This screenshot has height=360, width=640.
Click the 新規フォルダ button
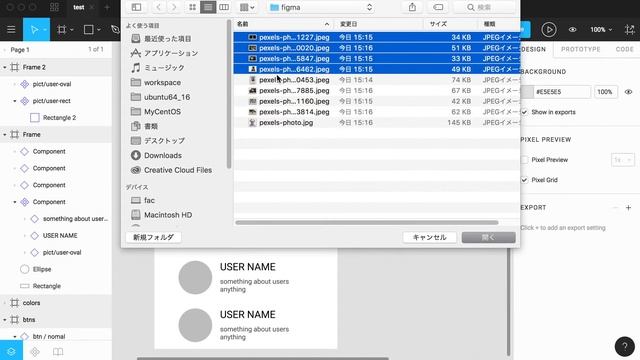point(153,237)
